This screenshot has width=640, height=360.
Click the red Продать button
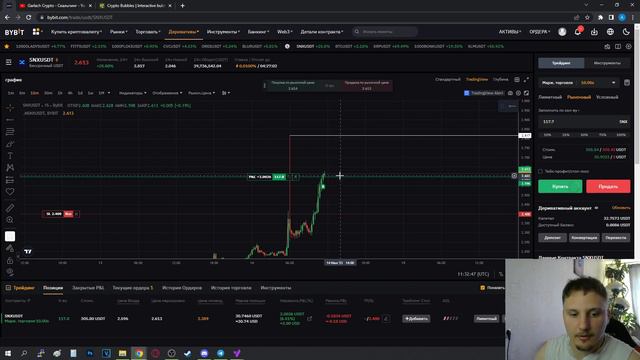[x=608, y=187]
